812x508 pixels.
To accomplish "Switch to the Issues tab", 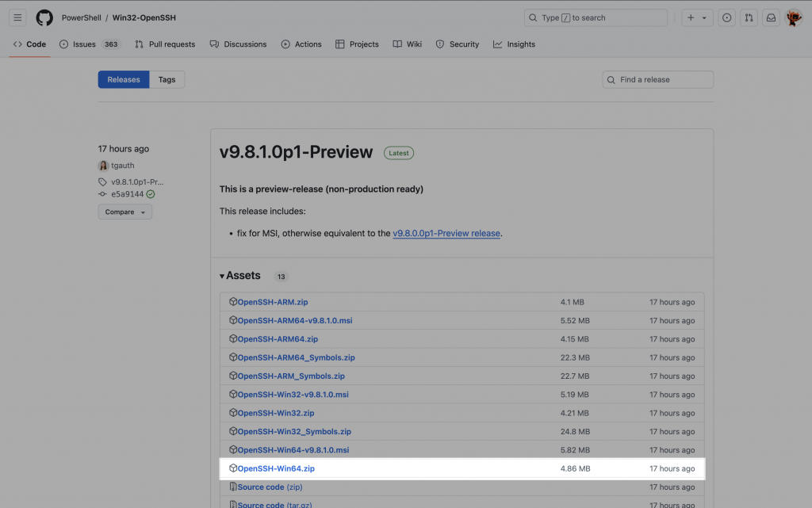I will click(89, 44).
